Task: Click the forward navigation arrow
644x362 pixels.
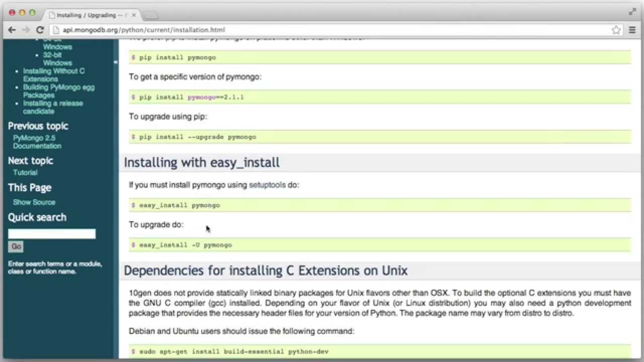Action: click(x=26, y=30)
